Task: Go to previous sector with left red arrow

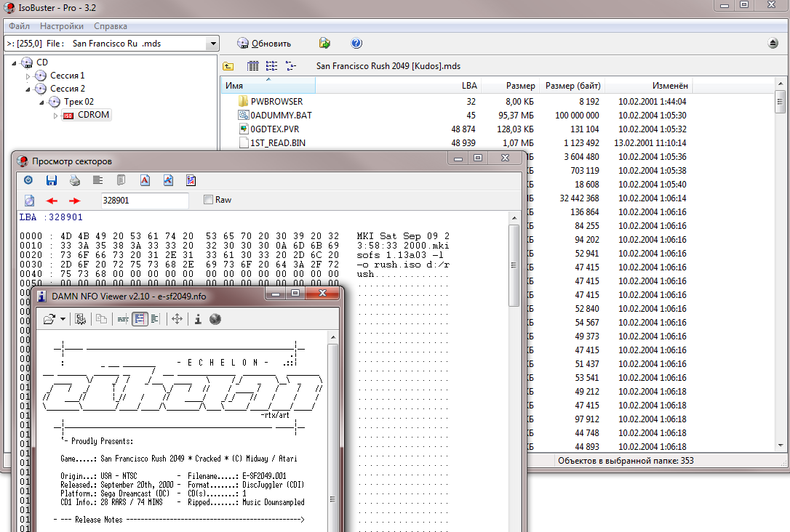Action: [x=52, y=200]
